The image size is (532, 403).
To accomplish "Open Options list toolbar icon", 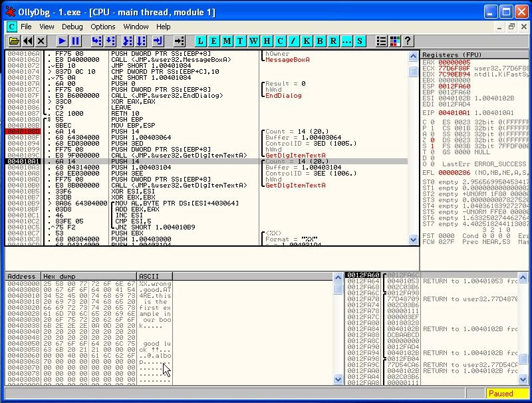I will pos(381,41).
